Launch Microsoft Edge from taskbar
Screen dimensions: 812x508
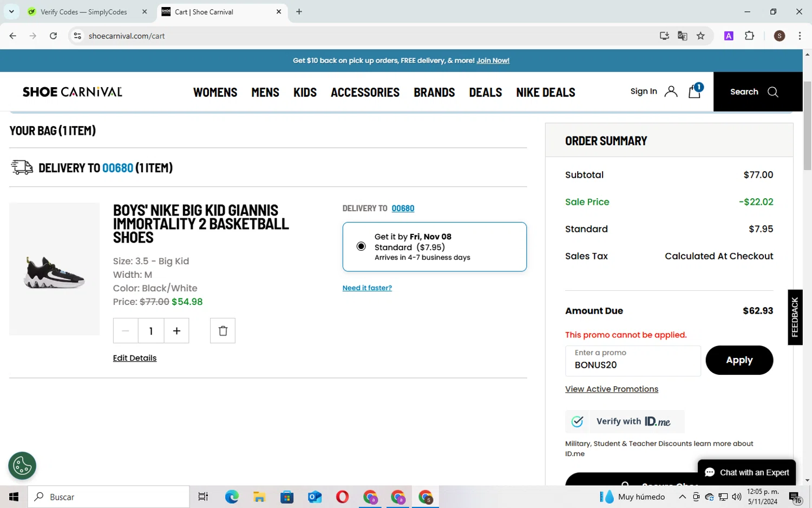point(232,497)
